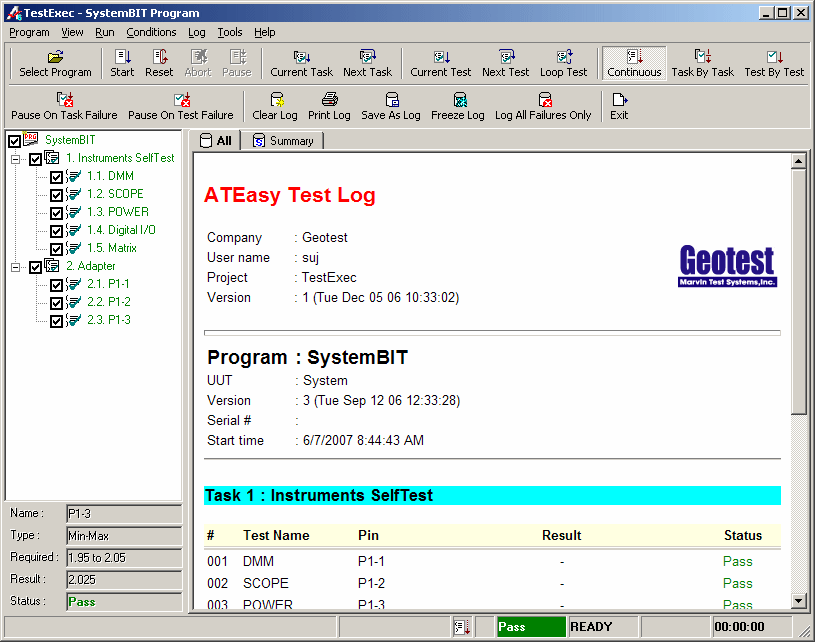Uncheck the 2.2. P1-2 checkbox

point(57,303)
